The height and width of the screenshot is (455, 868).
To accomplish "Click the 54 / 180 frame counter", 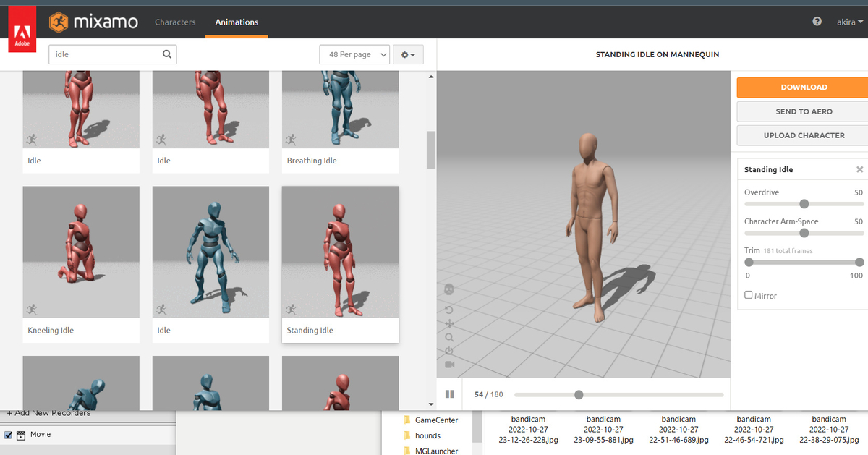I will point(489,394).
